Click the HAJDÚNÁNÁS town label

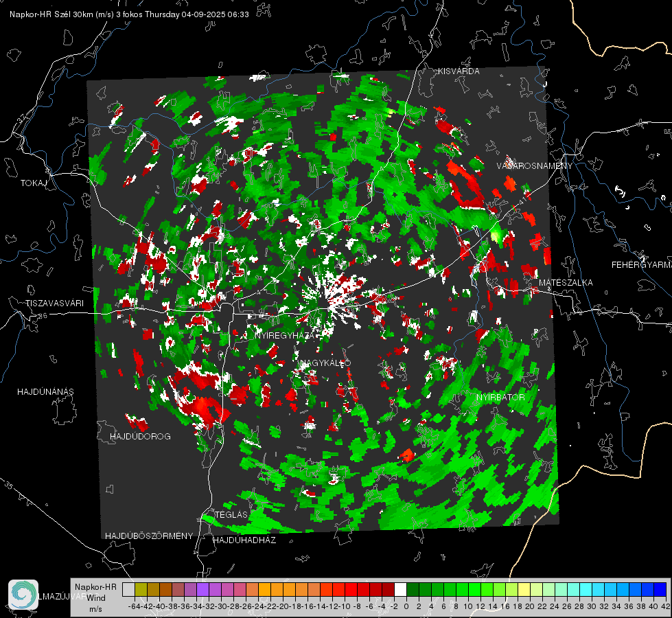[x=45, y=392]
